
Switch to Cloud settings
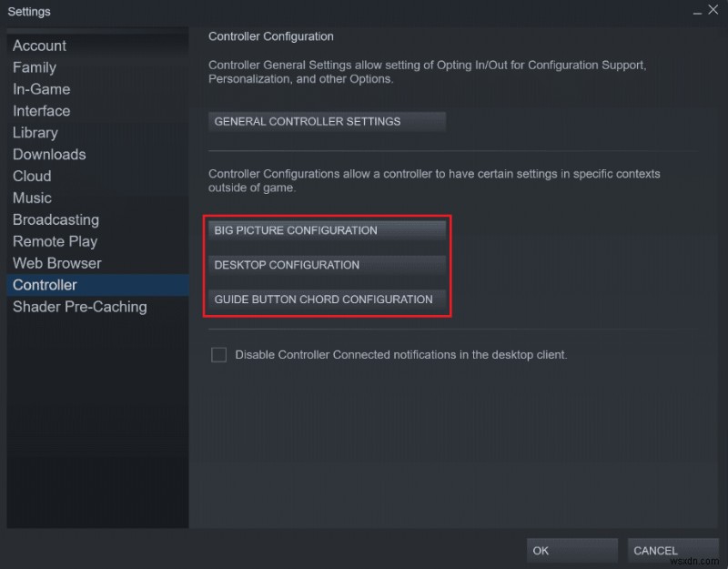(x=97, y=176)
